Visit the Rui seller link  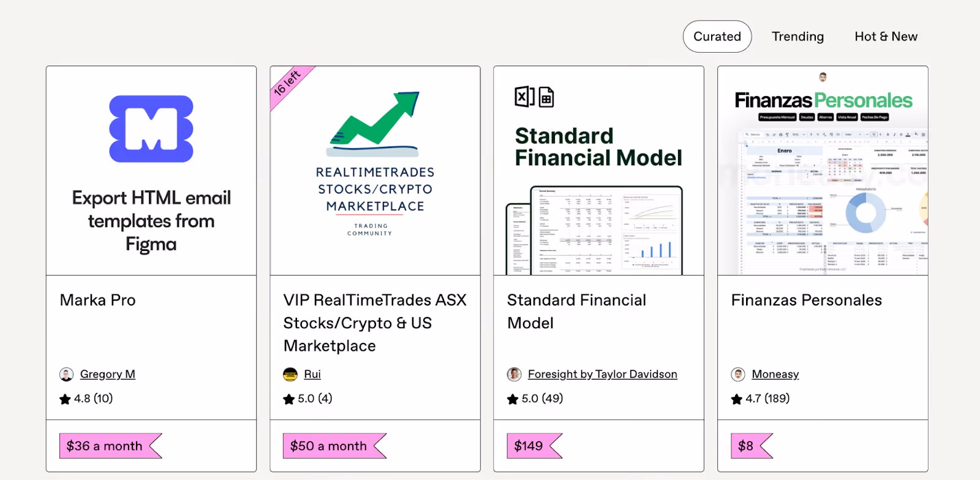pos(312,374)
